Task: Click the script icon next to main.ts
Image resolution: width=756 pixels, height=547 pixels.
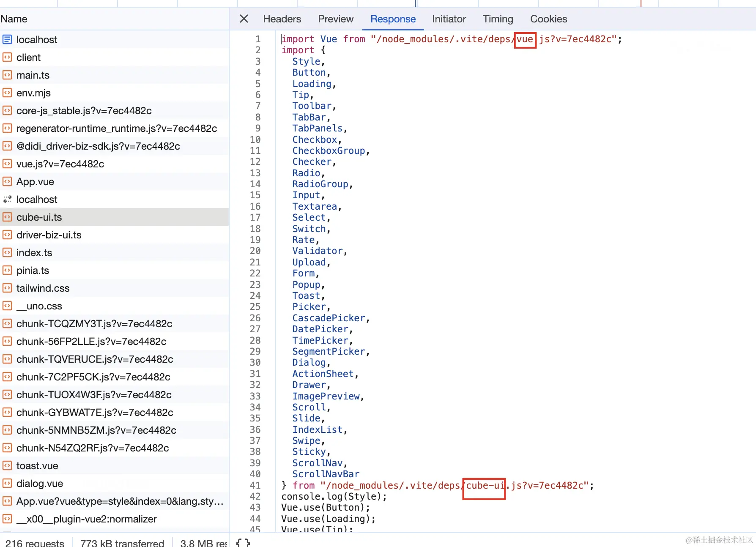Action: (x=7, y=75)
